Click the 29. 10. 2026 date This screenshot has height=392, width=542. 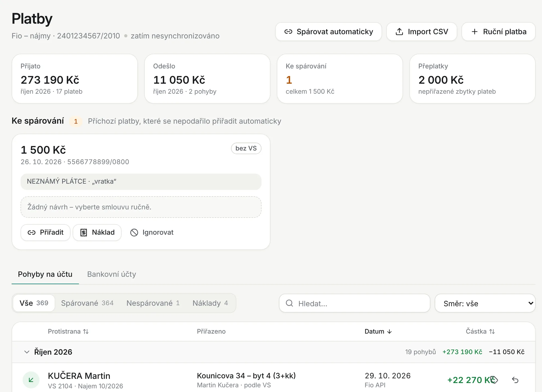388,376
